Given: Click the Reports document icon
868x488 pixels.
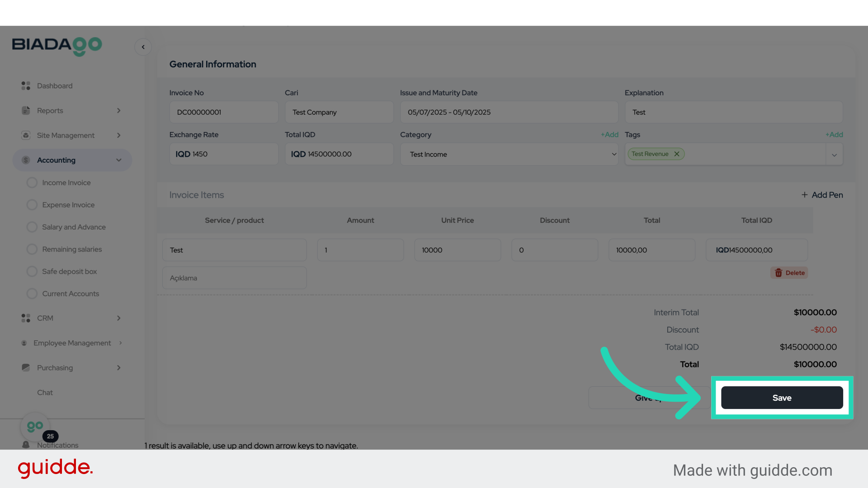Looking at the screenshot, I should click(x=26, y=111).
